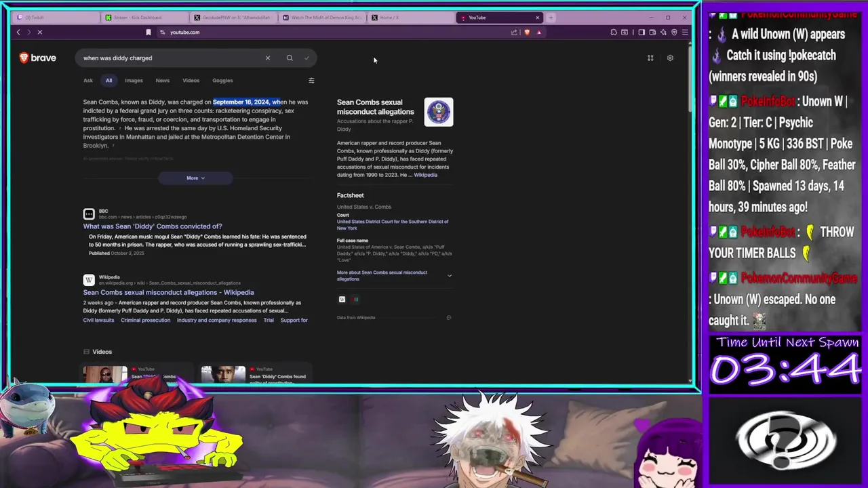Screen dimensions: 868x488
Task: Select the All search tab
Action: (108, 81)
